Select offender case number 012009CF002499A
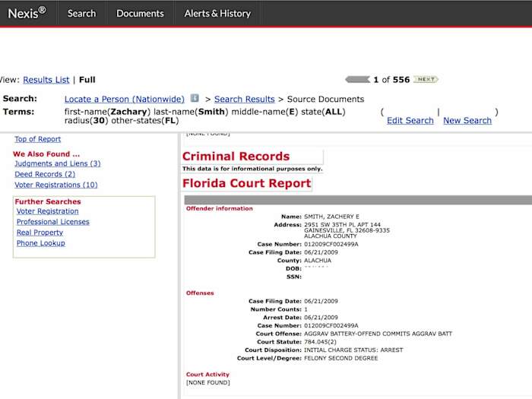532x399 pixels. 331,244
